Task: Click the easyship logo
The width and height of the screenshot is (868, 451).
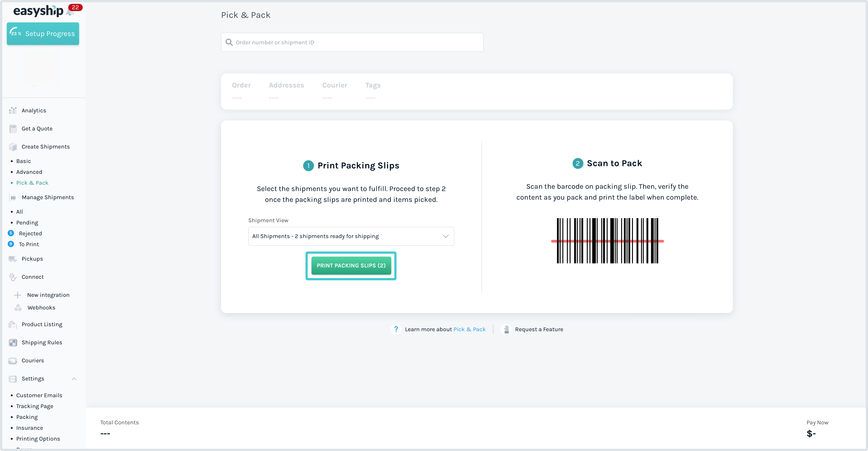Action: [38, 11]
